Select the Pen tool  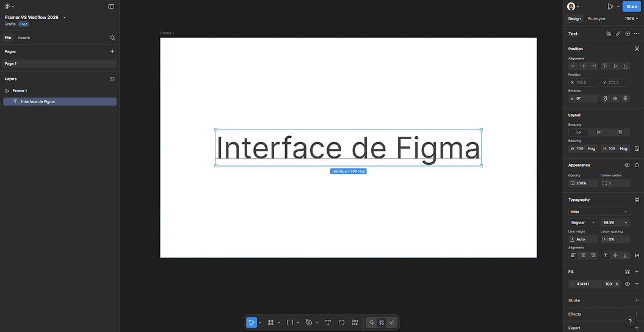pos(309,323)
